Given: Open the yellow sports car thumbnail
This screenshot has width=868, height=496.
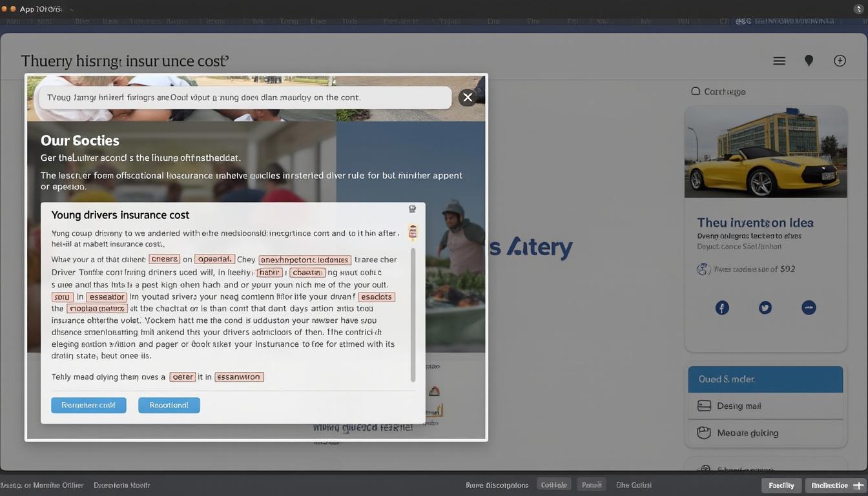Looking at the screenshot, I should pos(765,152).
